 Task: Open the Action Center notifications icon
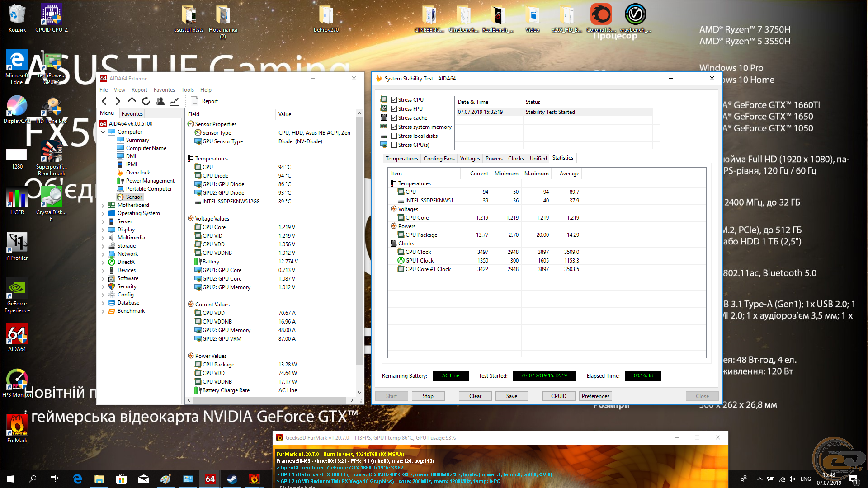pos(854,479)
